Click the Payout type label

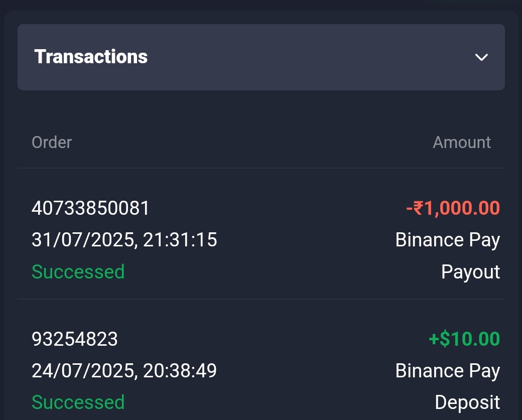[x=470, y=271]
